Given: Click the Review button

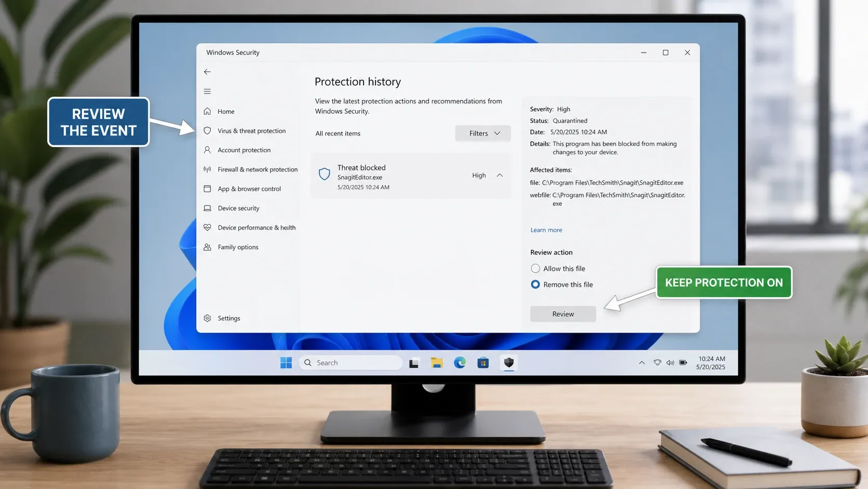Looking at the screenshot, I should coord(563,314).
